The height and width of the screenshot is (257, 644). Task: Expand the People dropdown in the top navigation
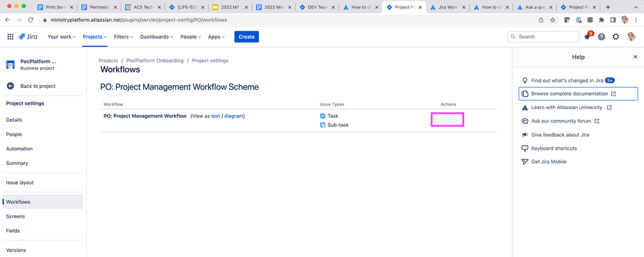190,37
